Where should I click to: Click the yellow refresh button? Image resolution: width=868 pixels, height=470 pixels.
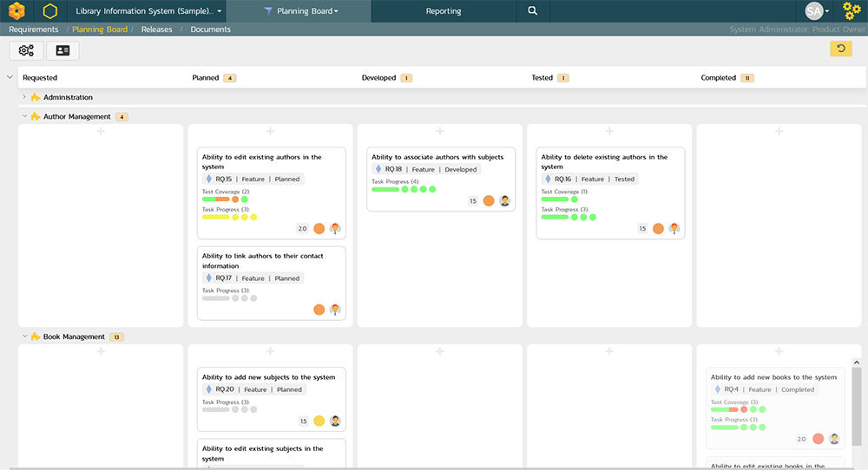(840, 49)
